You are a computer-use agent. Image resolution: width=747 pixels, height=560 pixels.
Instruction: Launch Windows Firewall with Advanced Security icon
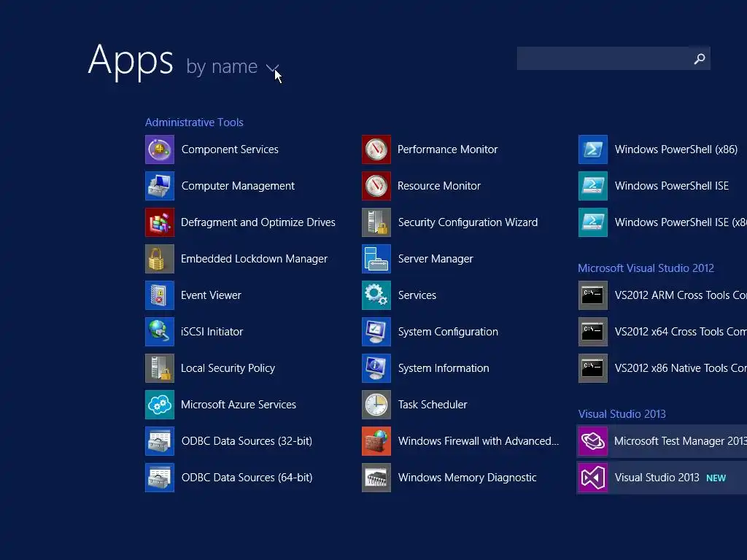click(376, 441)
